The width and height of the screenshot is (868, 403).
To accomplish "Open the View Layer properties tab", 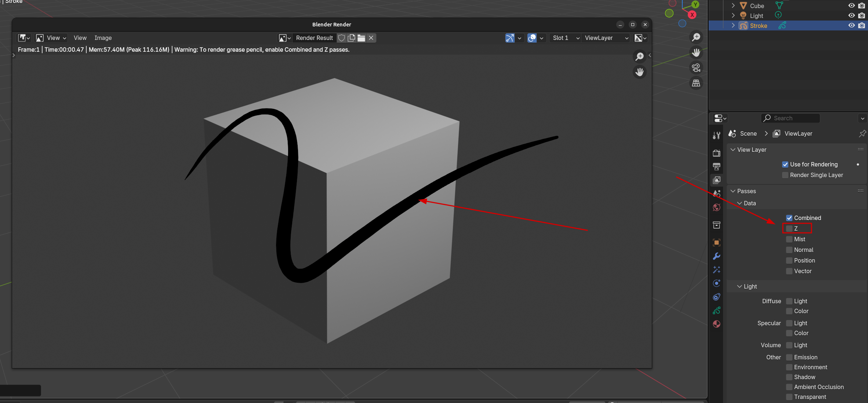I will point(716,180).
